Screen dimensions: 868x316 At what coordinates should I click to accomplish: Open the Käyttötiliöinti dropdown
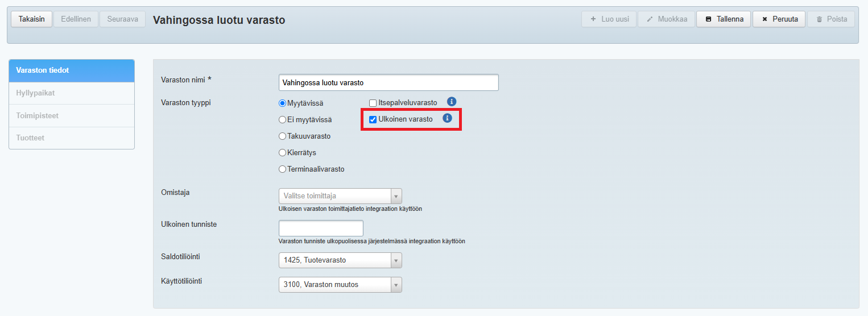click(340, 285)
